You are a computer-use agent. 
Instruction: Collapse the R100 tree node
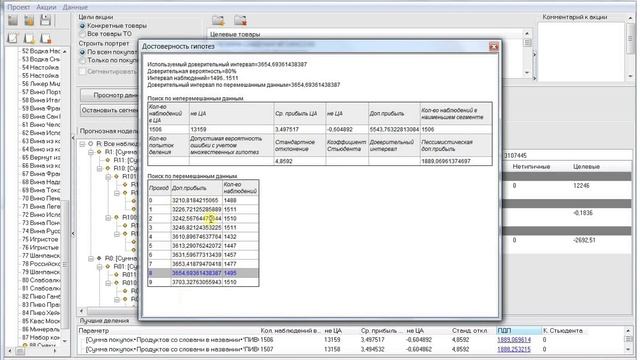[x=108, y=218]
